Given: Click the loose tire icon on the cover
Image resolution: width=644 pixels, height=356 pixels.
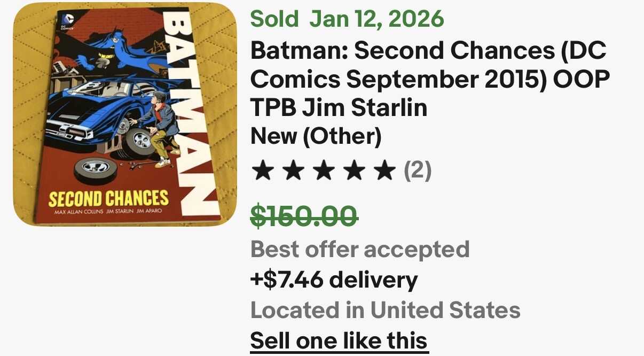Looking at the screenshot, I should coord(96,166).
